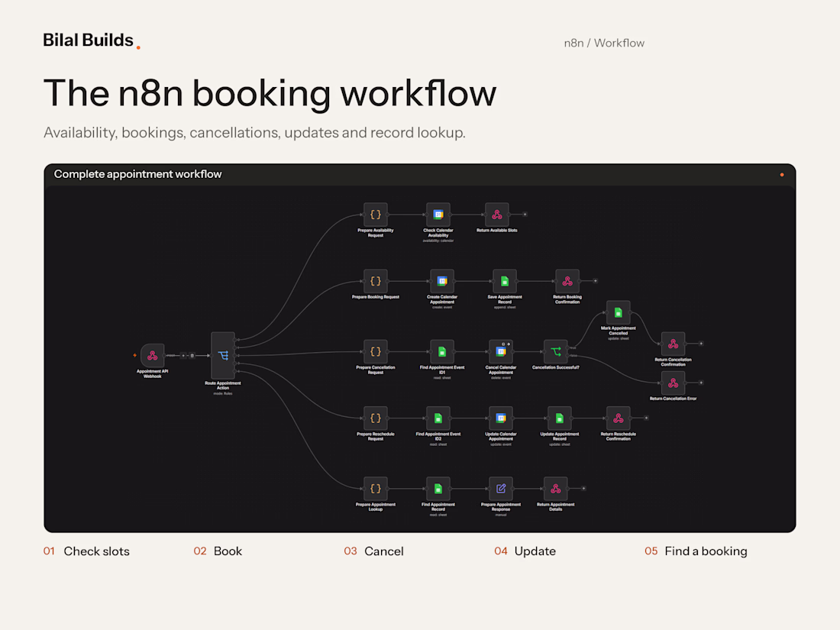
Task: Select the 01 Check slots label
Action: 86,551
